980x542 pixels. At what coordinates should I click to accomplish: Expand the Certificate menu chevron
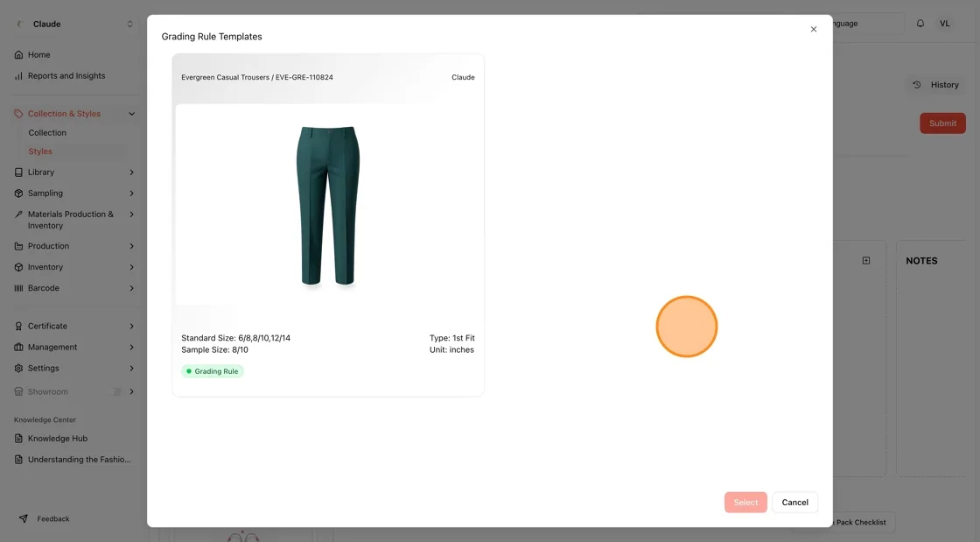132,327
